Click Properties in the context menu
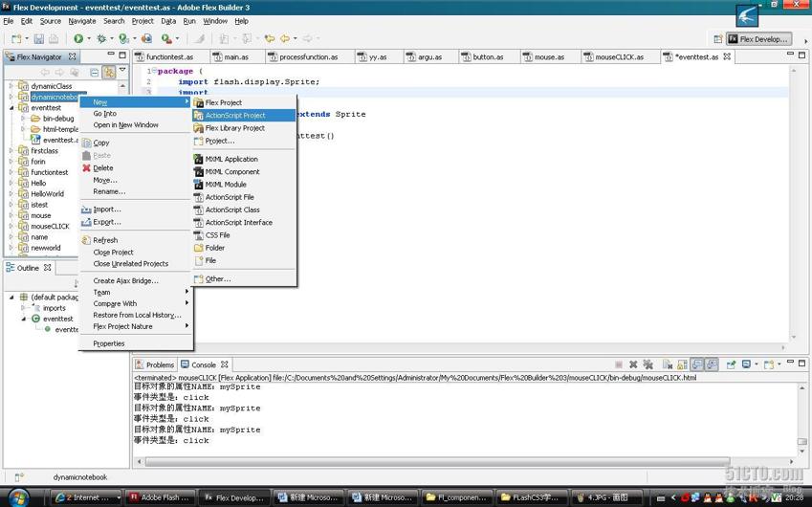This screenshot has height=507, width=812. [135, 343]
